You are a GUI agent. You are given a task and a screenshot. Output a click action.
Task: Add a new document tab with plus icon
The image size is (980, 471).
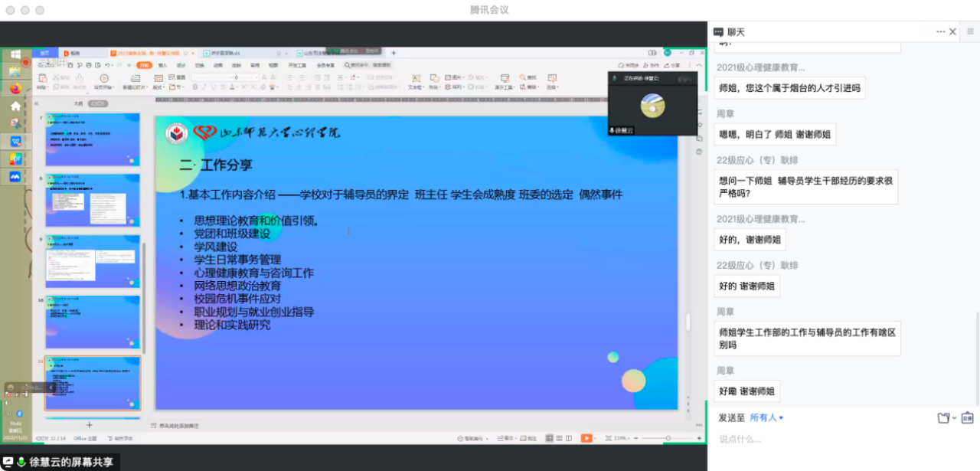click(x=394, y=53)
